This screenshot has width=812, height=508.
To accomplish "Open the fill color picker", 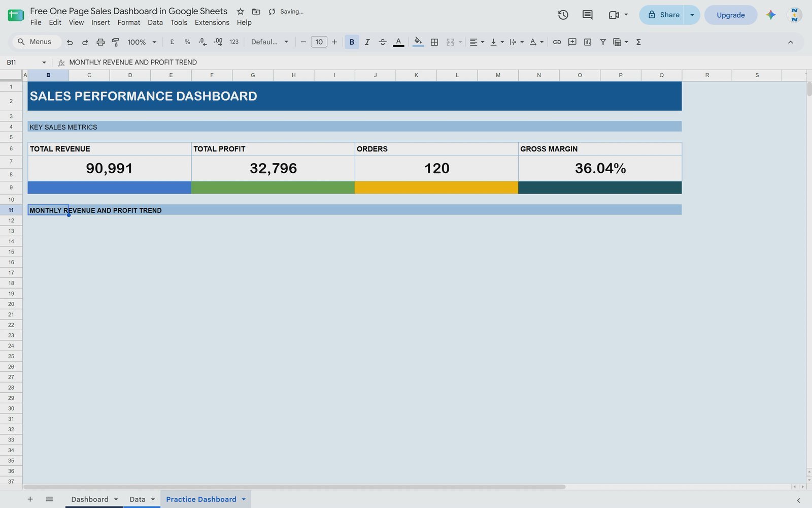I will 418,42.
